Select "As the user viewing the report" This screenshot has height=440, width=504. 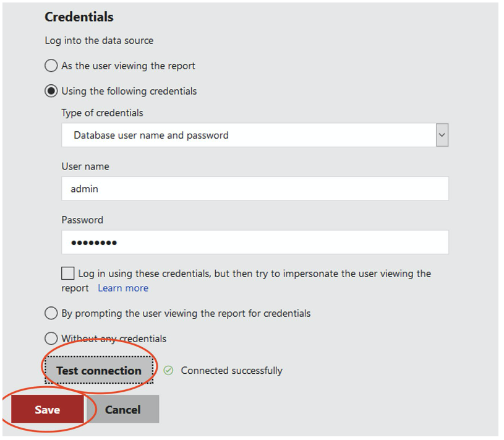click(x=51, y=66)
